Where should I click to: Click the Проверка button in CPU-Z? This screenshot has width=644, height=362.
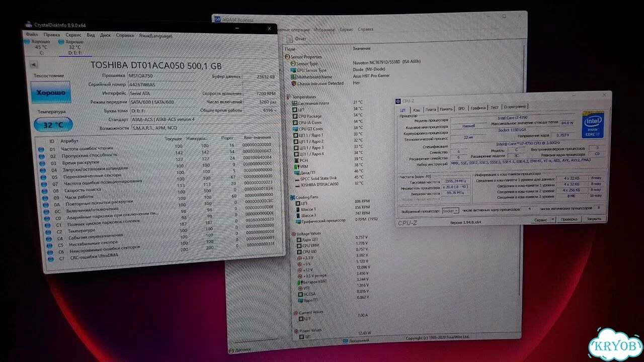tap(569, 219)
